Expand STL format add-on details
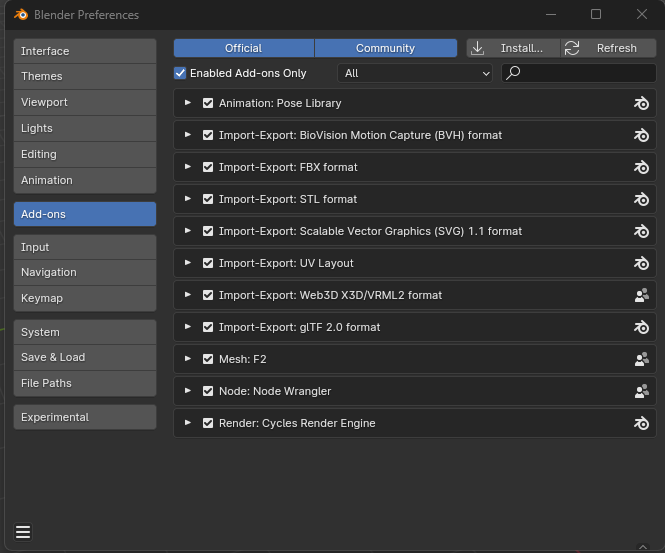 187,199
